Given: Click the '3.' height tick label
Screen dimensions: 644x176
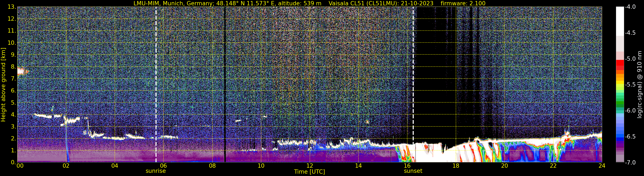Looking at the screenshot, I should 13,127.
